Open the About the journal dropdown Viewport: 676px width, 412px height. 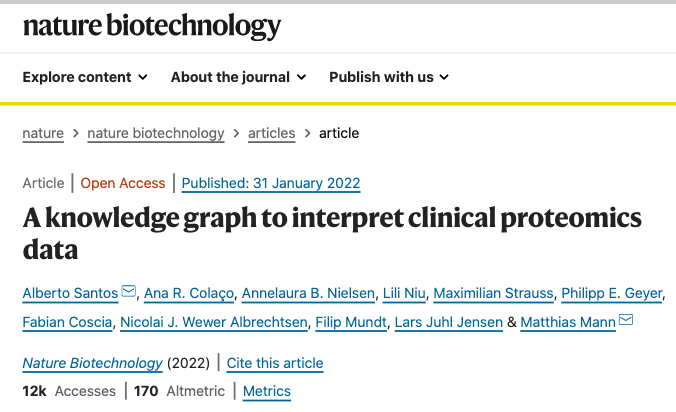(x=238, y=77)
